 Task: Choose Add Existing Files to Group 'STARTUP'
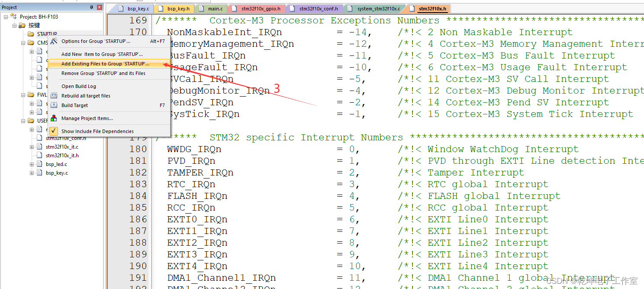pos(109,64)
